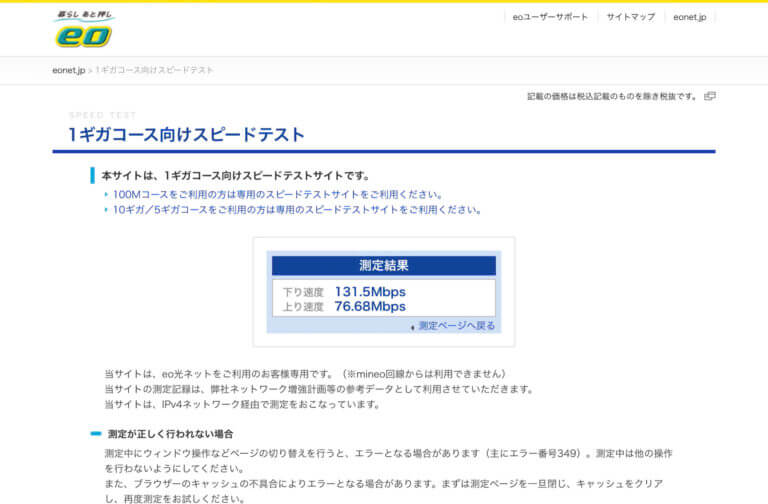Open eonet.jp link in top navigation
This screenshot has height=504, width=768.
[690, 17]
